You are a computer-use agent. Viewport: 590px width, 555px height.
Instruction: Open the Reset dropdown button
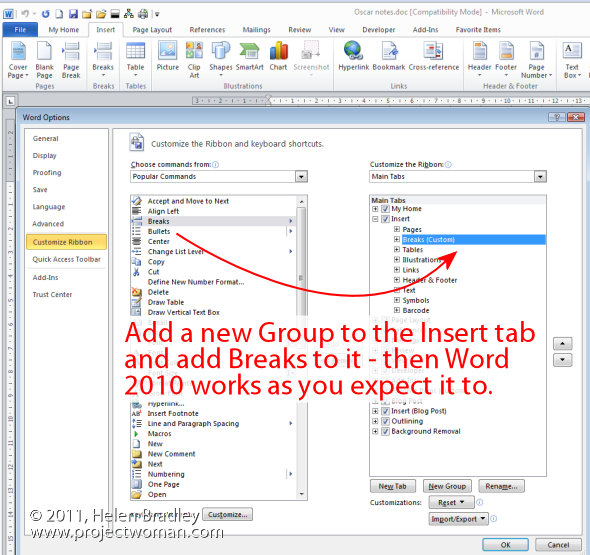[x=451, y=503]
